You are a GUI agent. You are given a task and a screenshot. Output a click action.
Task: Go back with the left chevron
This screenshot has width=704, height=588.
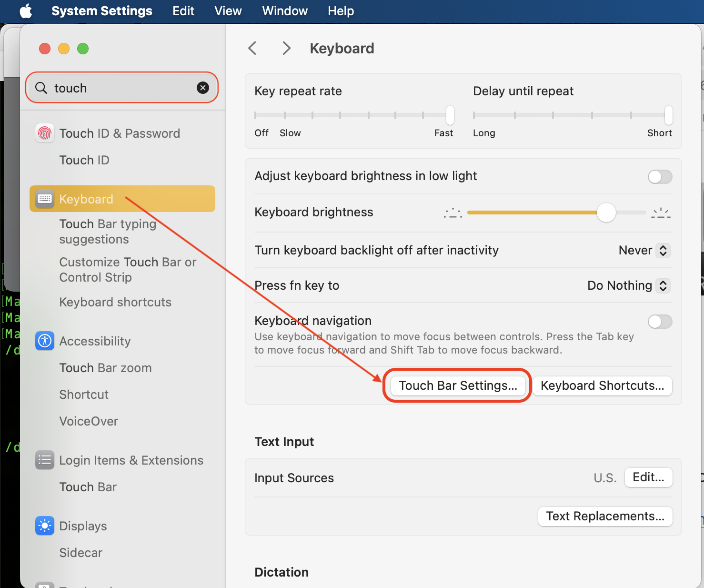coord(252,48)
